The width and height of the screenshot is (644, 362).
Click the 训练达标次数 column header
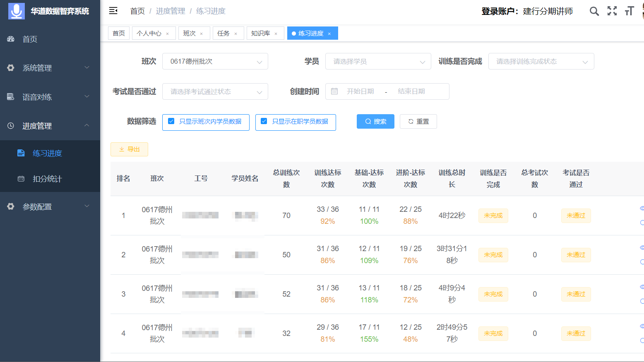pyautogui.click(x=328, y=179)
